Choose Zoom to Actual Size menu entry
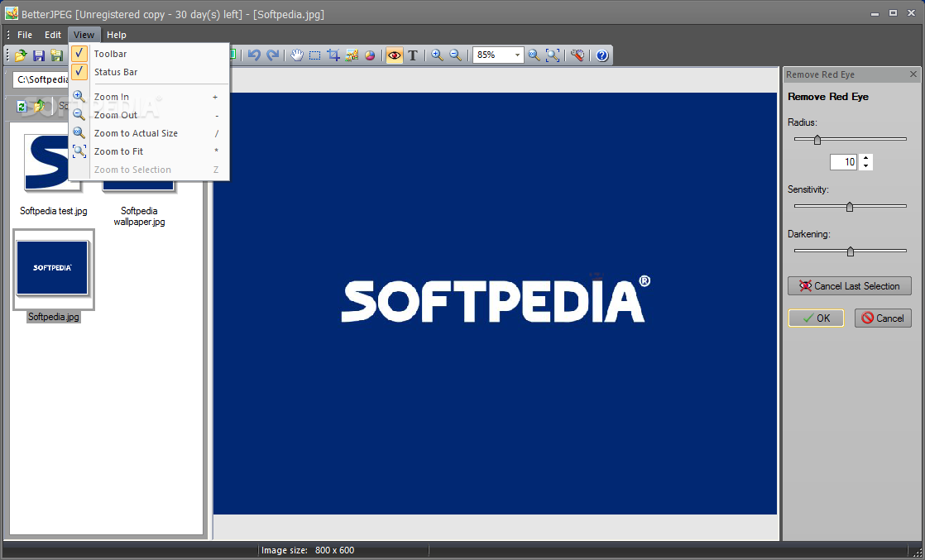The width and height of the screenshot is (925, 560). pos(149,133)
